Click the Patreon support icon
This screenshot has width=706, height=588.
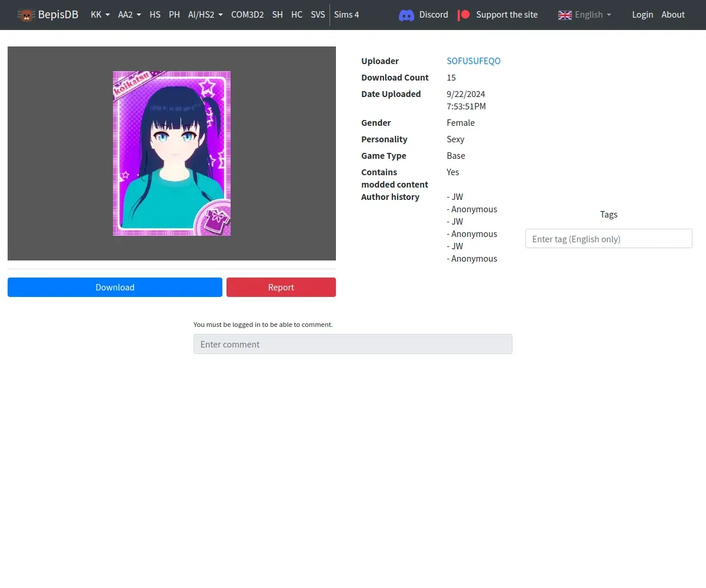[464, 15]
